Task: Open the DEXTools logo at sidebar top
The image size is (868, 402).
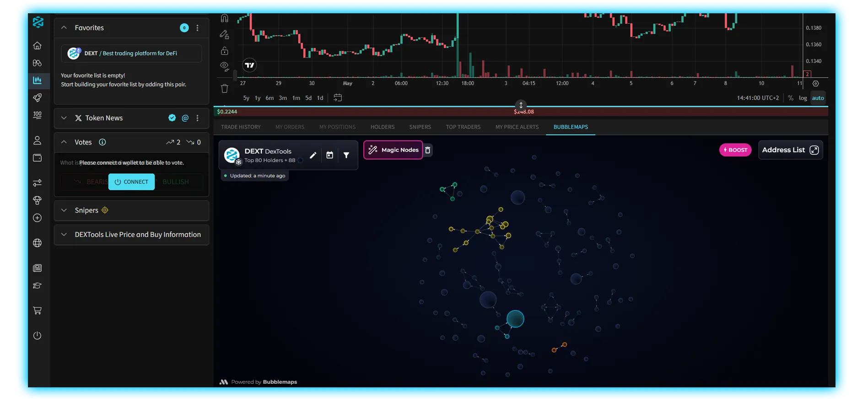Action: pyautogui.click(x=38, y=22)
